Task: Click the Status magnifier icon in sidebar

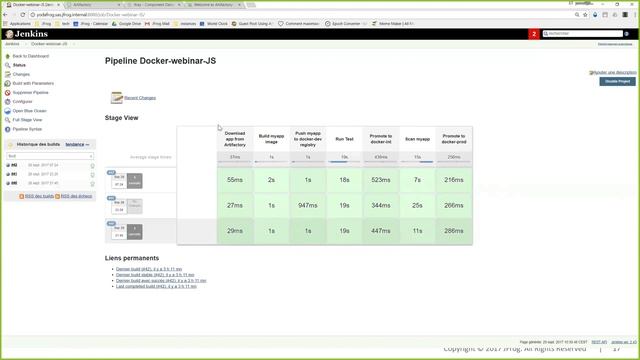Action: click(7, 65)
